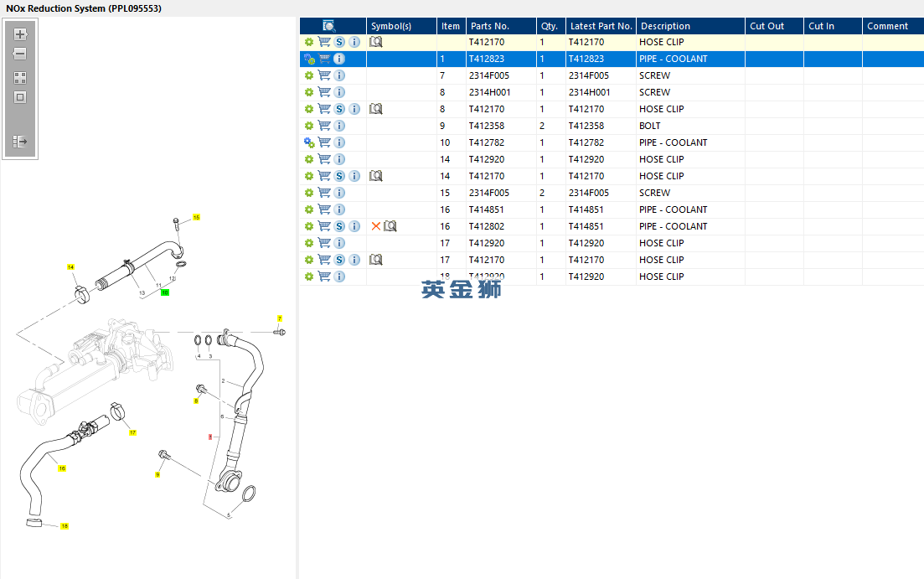Select the four-squares grid view tool
Screen dimensions: 924x579
point(20,78)
